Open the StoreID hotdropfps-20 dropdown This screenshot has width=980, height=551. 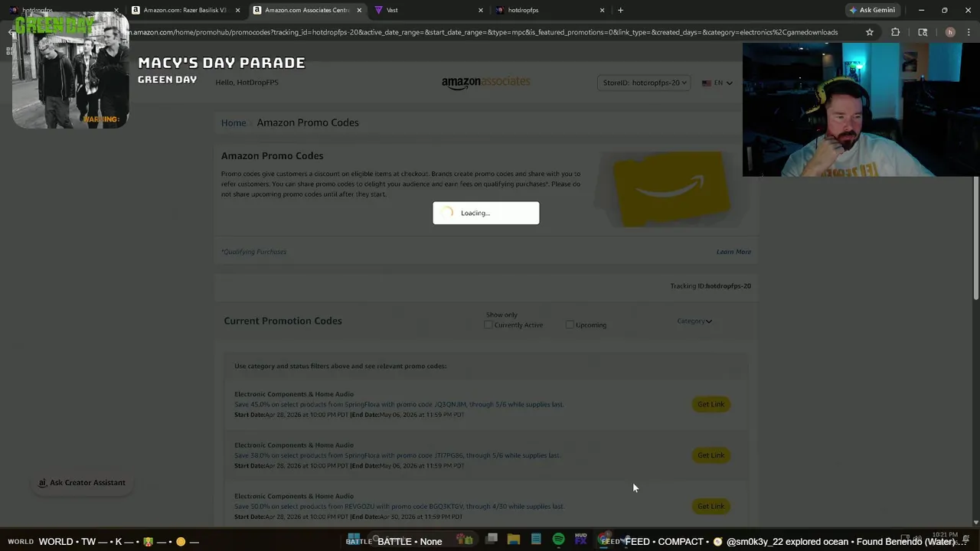click(x=644, y=83)
